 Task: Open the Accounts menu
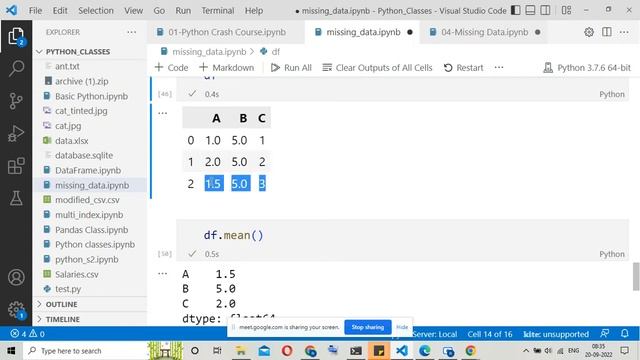[x=16, y=277]
